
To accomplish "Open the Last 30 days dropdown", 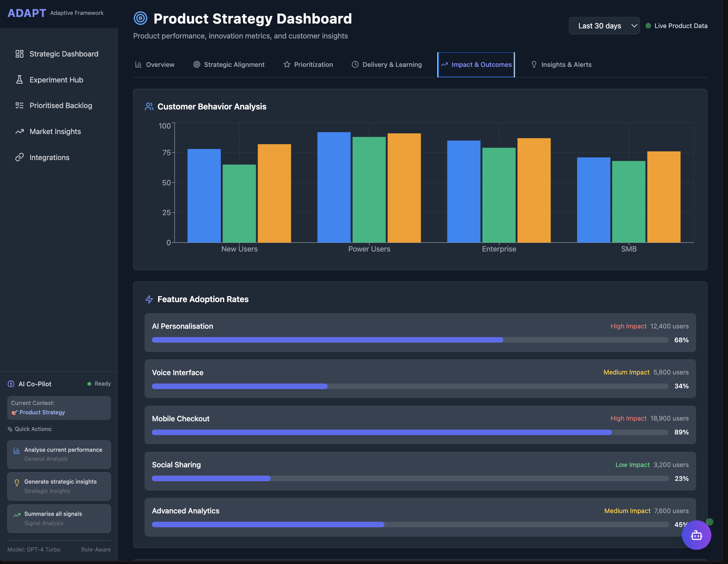I will 599,26.
